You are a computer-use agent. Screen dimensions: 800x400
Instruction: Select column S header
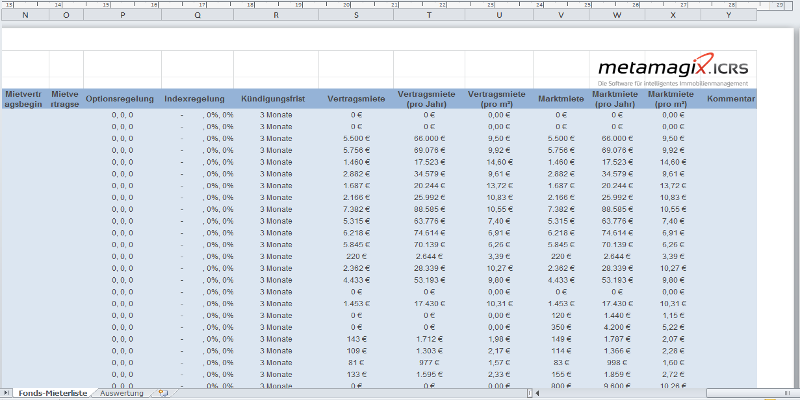(x=356, y=15)
